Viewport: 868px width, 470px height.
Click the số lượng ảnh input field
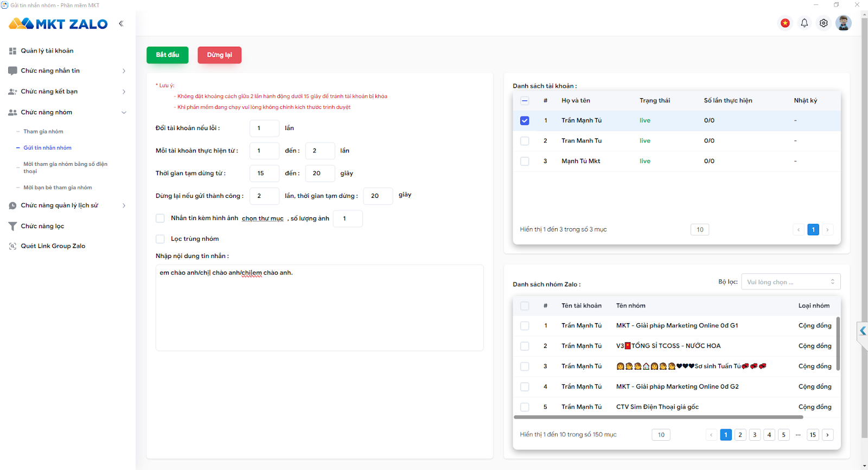coord(348,218)
